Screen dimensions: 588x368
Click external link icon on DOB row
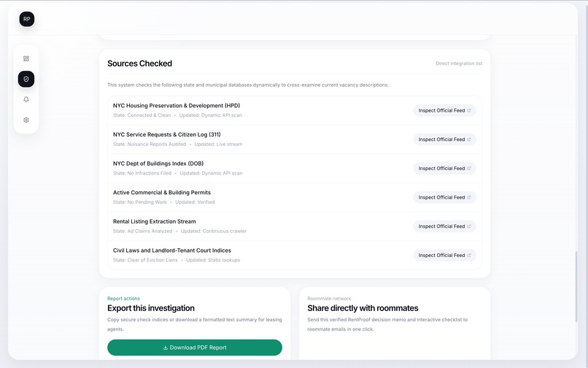click(469, 168)
